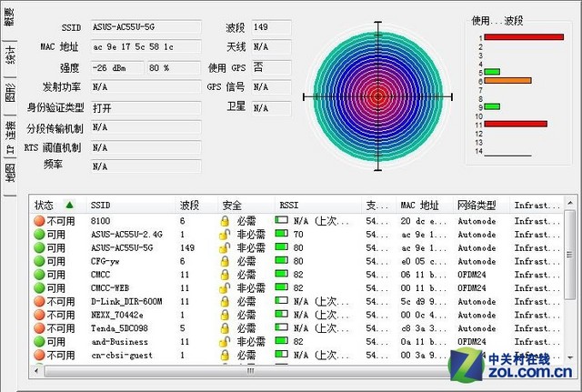
Task: Sort by the 状态 column header
Action: pyautogui.click(x=57, y=205)
